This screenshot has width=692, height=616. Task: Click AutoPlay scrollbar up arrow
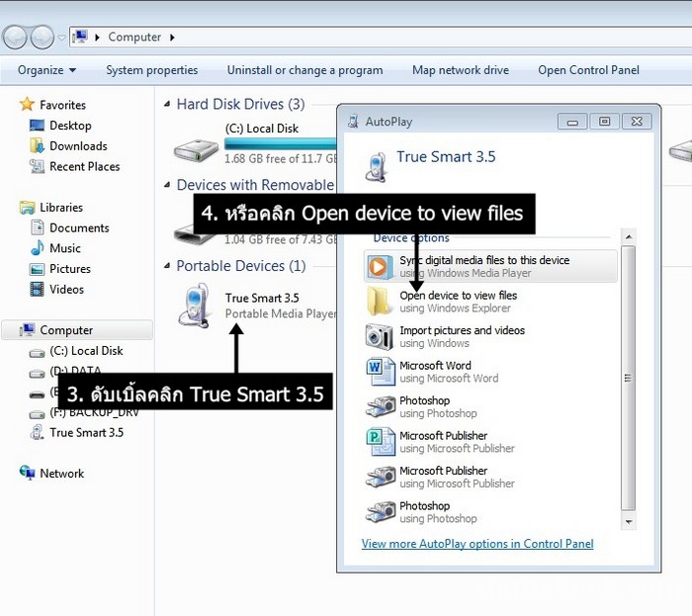(x=629, y=237)
